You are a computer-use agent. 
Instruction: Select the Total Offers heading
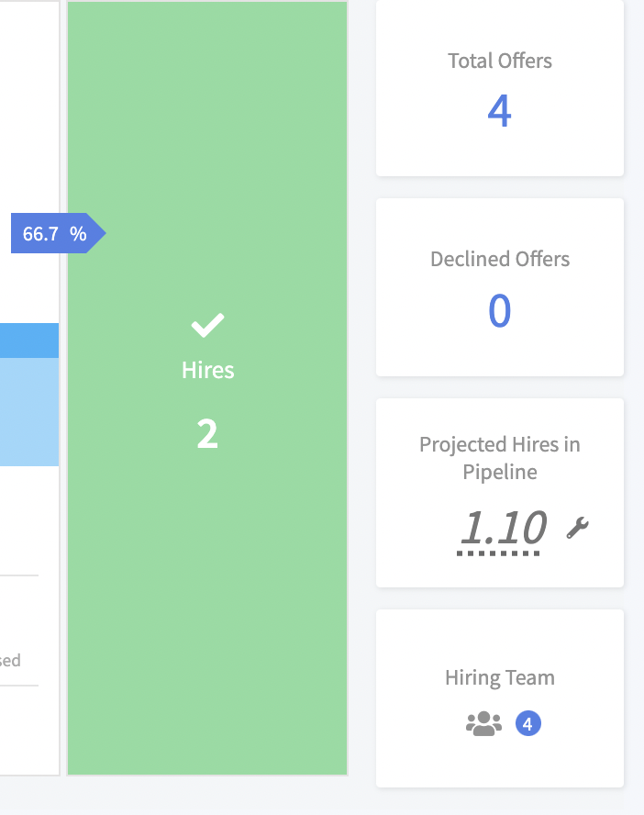(499, 61)
